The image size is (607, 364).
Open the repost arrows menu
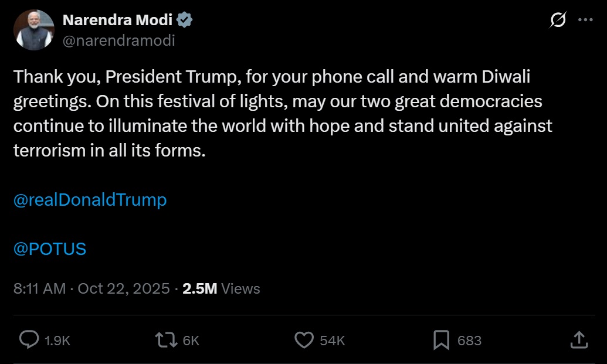[x=165, y=340]
